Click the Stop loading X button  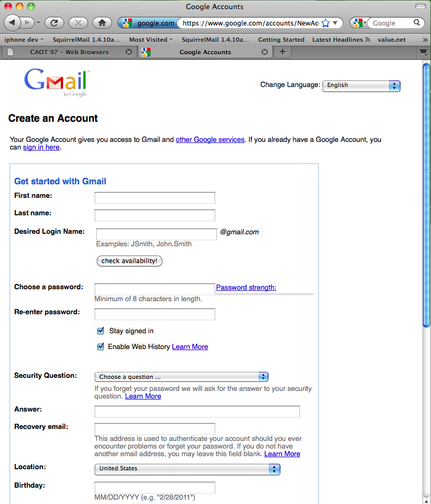(x=78, y=23)
